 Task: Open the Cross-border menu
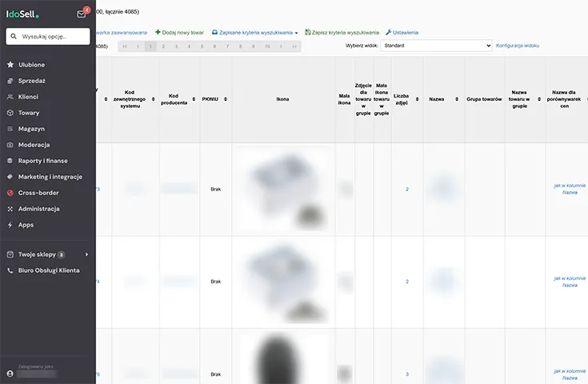[x=38, y=193]
